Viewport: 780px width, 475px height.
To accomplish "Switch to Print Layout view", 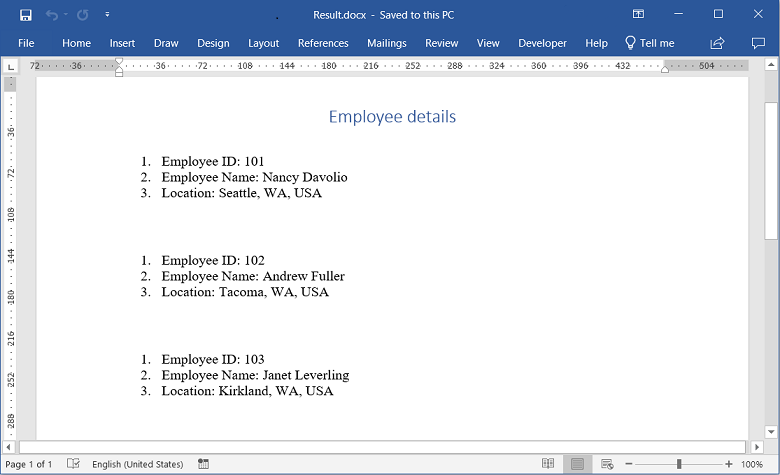I will click(577, 464).
